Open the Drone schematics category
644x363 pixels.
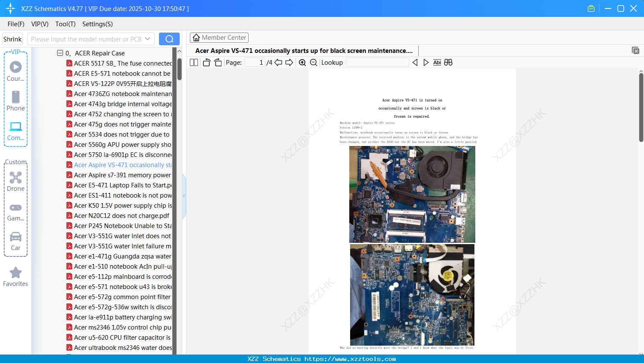click(16, 181)
